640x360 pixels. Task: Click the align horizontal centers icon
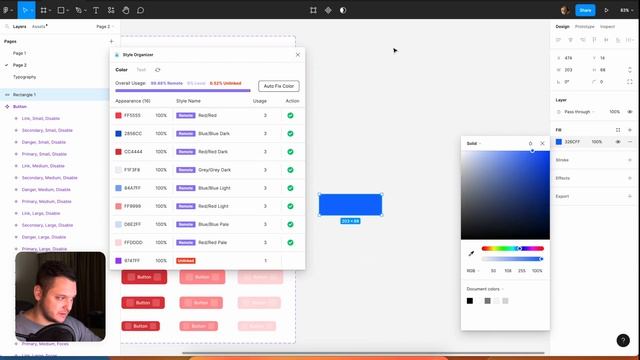pyautogui.click(x=570, y=40)
